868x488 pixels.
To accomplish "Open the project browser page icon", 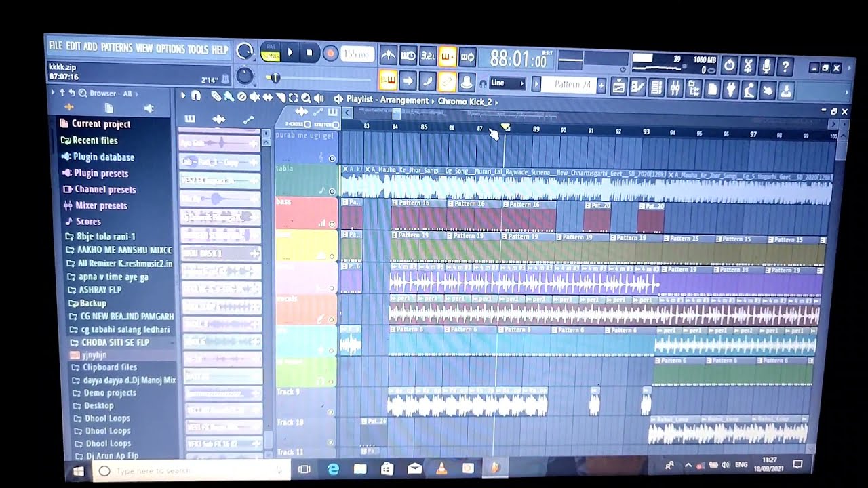I will pos(712,88).
